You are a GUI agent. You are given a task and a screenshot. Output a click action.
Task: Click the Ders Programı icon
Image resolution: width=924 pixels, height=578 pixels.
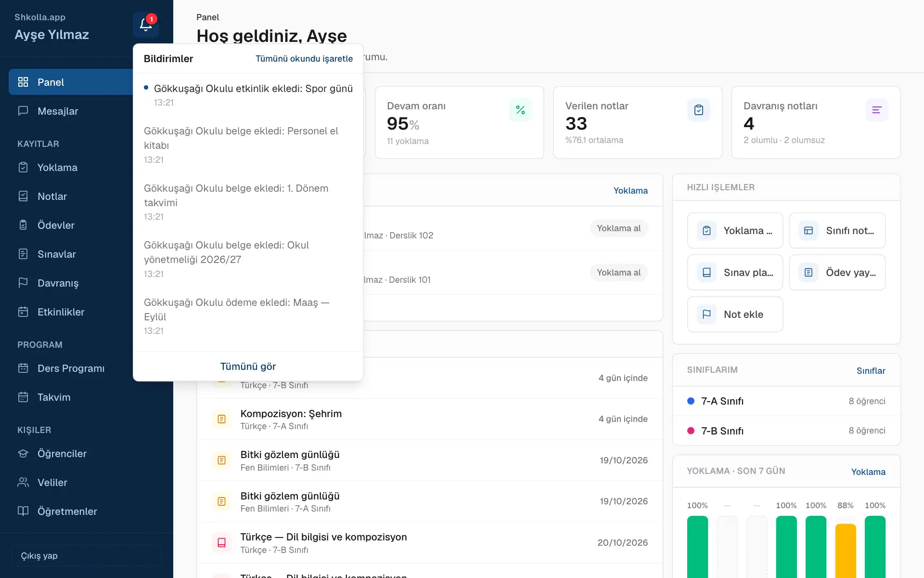click(23, 368)
